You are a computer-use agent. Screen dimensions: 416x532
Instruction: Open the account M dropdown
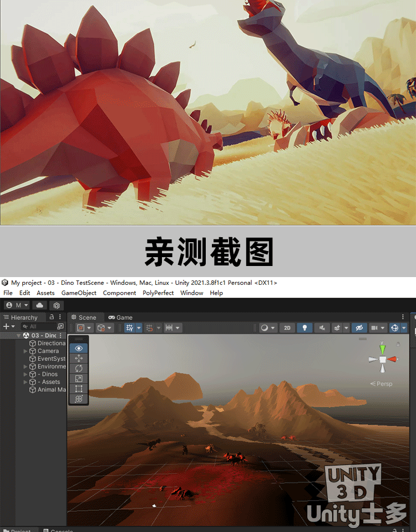(17, 305)
